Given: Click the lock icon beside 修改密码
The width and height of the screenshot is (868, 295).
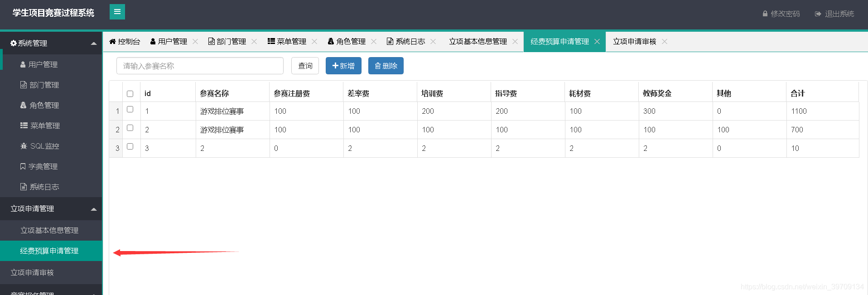Looking at the screenshot, I should click(765, 14).
